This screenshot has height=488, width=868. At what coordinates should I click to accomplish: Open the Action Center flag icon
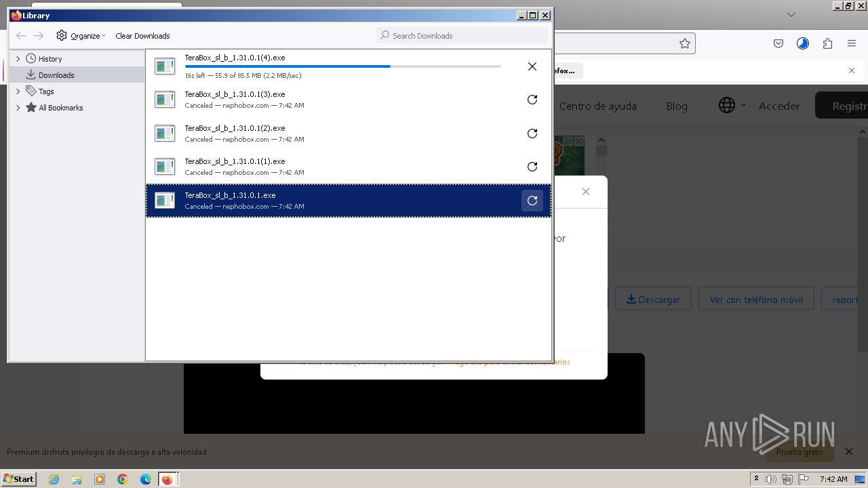tap(804, 479)
